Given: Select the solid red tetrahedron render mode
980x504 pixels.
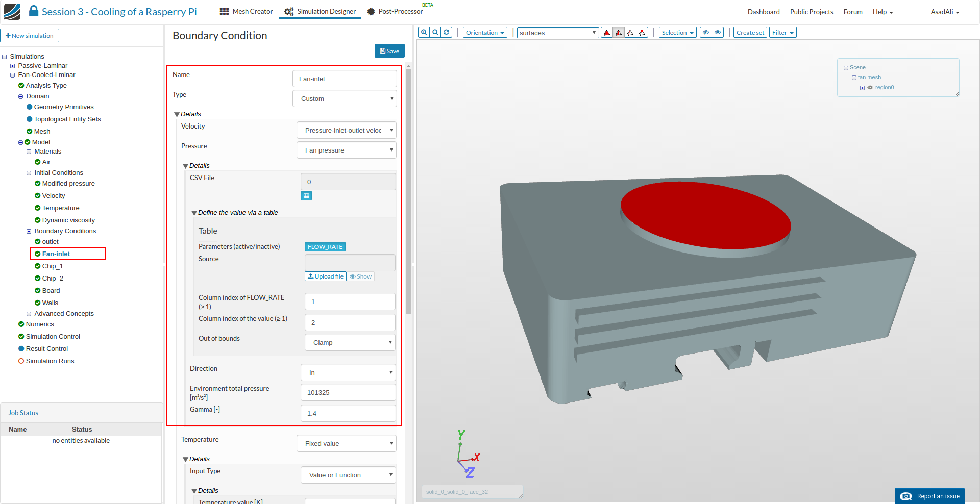Looking at the screenshot, I should (x=607, y=33).
